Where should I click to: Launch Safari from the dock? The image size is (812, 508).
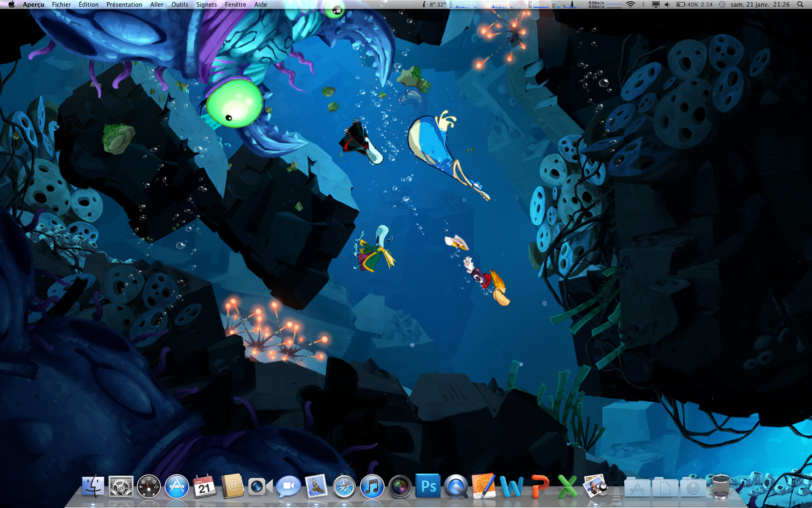coord(344,487)
